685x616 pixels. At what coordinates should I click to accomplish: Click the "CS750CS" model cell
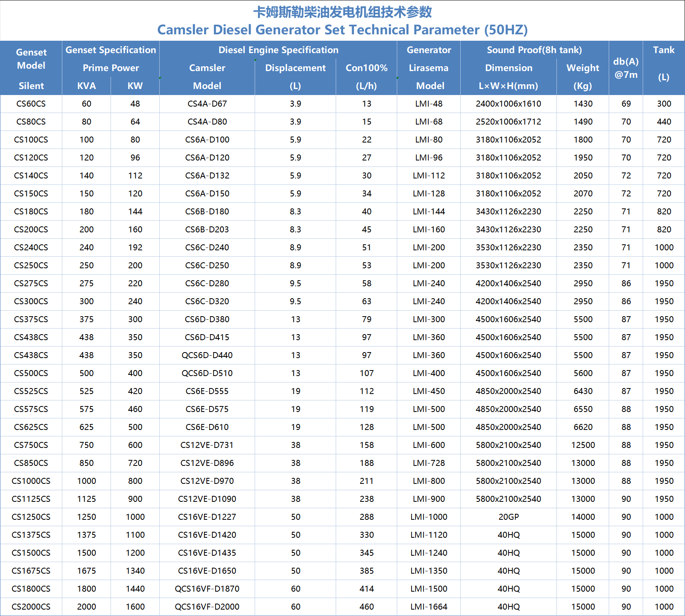[x=31, y=445]
